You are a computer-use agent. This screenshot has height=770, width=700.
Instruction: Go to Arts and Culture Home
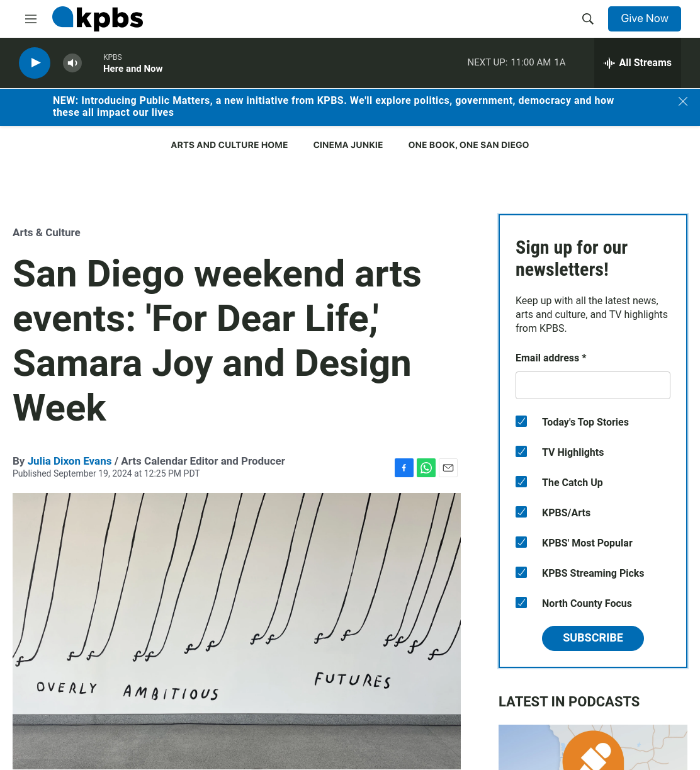[x=229, y=145]
